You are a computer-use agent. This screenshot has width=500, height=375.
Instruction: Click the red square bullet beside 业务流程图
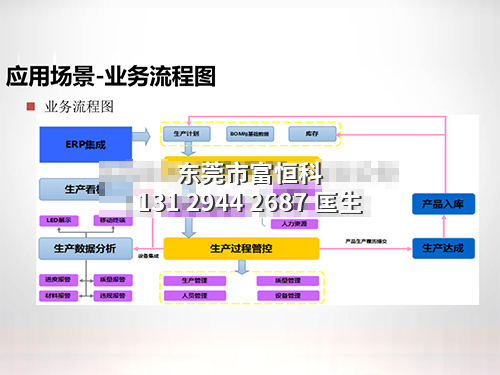31,107
